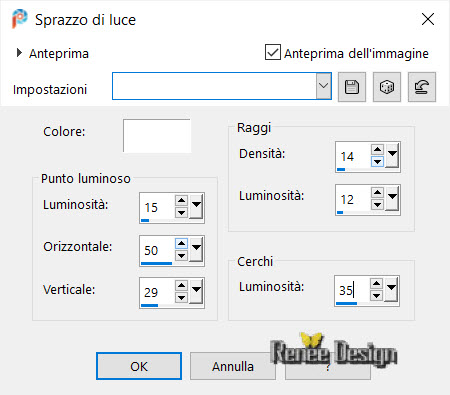The width and height of the screenshot is (450, 395).
Task: Click the Annulla button
Action: click(233, 366)
